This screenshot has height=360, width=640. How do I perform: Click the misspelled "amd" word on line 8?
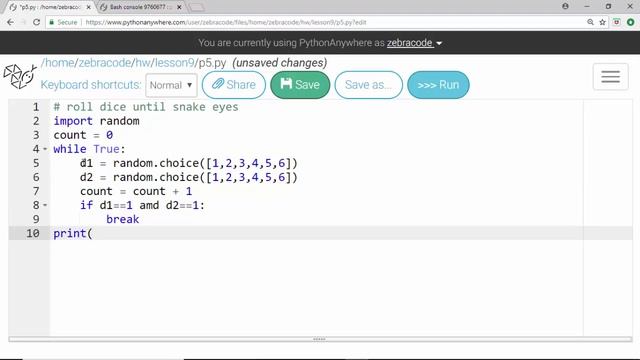(x=149, y=205)
